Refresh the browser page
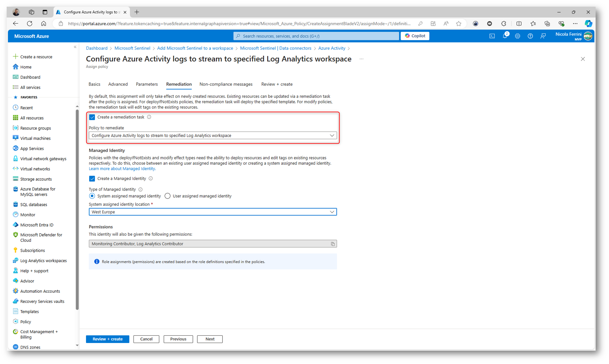The width and height of the screenshot is (609, 364). coord(30,24)
